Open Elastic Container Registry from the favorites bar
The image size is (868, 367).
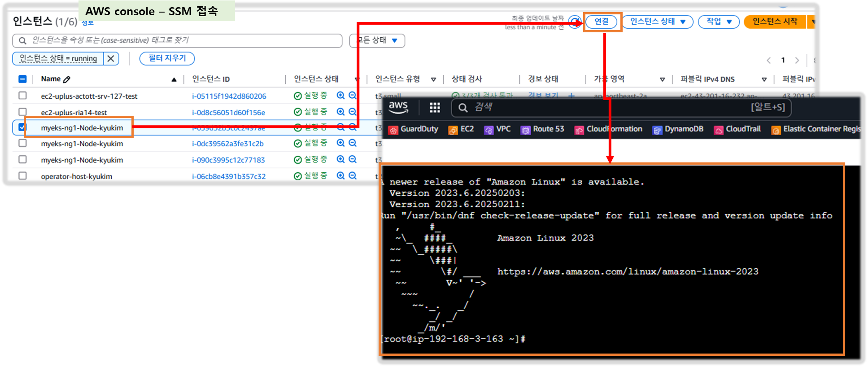[x=816, y=129]
